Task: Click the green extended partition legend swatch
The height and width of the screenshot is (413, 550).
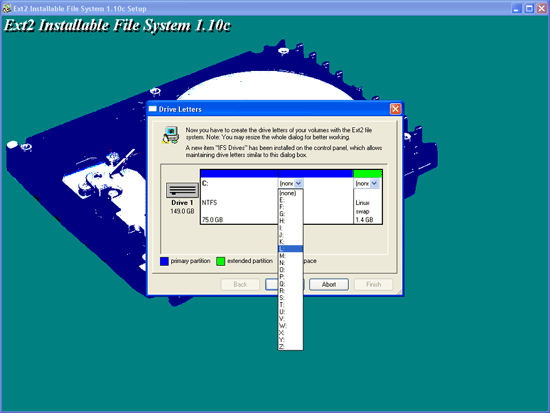Action: (x=221, y=261)
